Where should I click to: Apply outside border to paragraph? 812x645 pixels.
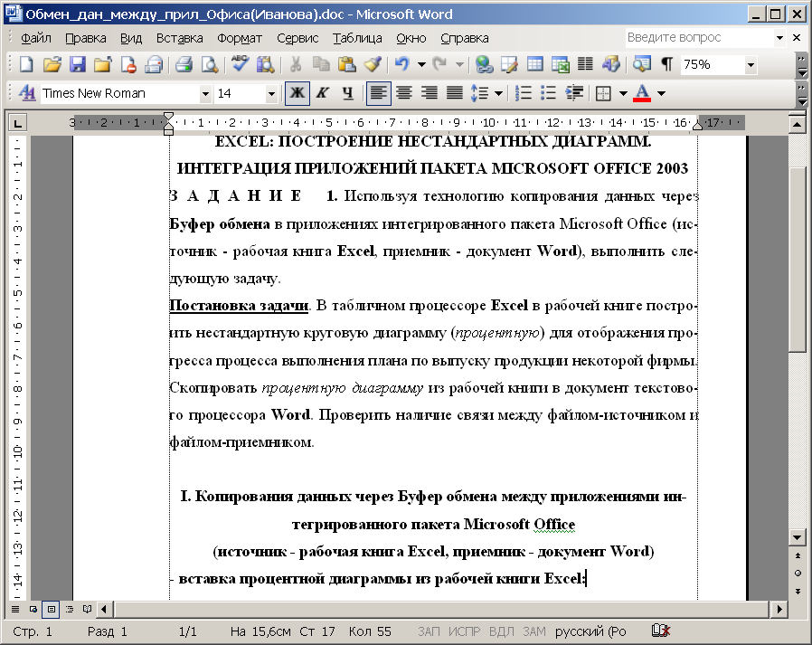pos(603,93)
